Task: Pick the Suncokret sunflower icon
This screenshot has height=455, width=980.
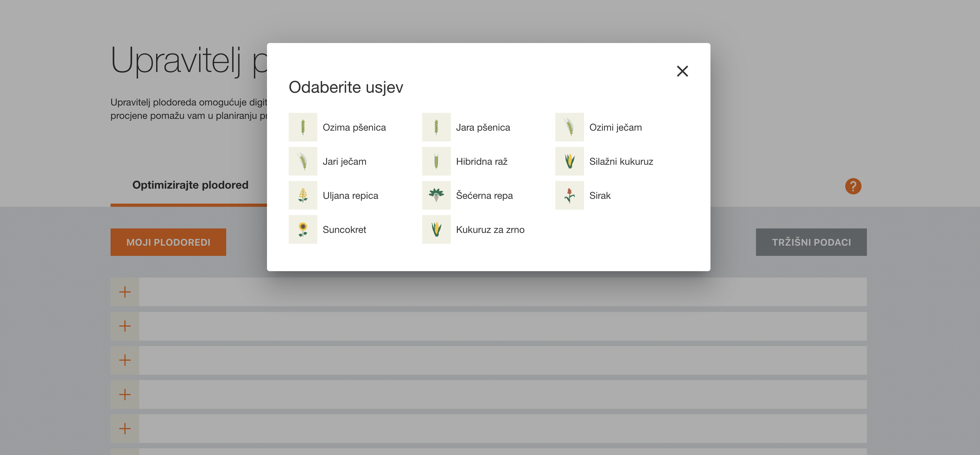Action: click(303, 229)
